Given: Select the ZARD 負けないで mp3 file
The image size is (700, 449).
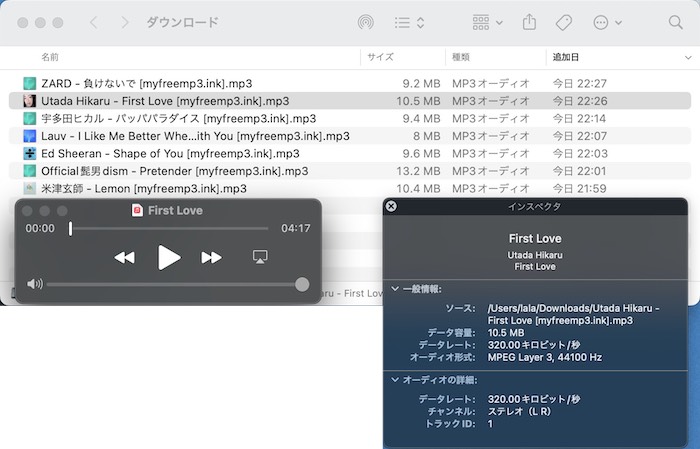Looking at the screenshot, I should (350, 83).
